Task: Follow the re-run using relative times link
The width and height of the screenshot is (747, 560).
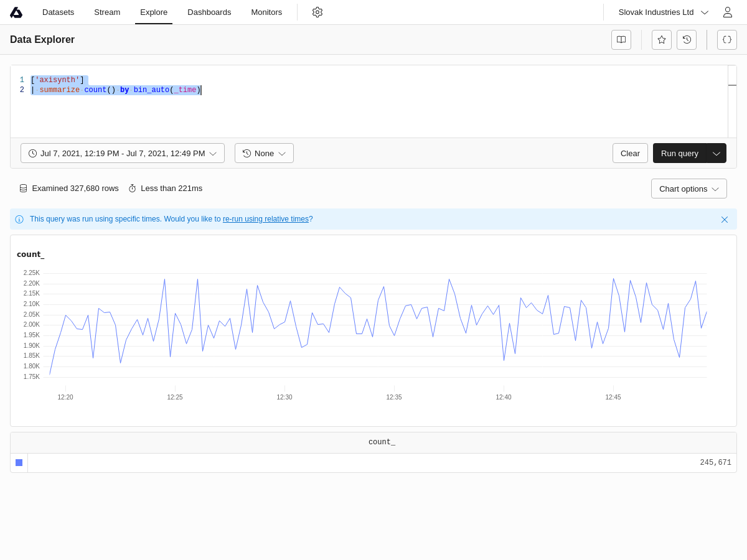Action: [266, 219]
